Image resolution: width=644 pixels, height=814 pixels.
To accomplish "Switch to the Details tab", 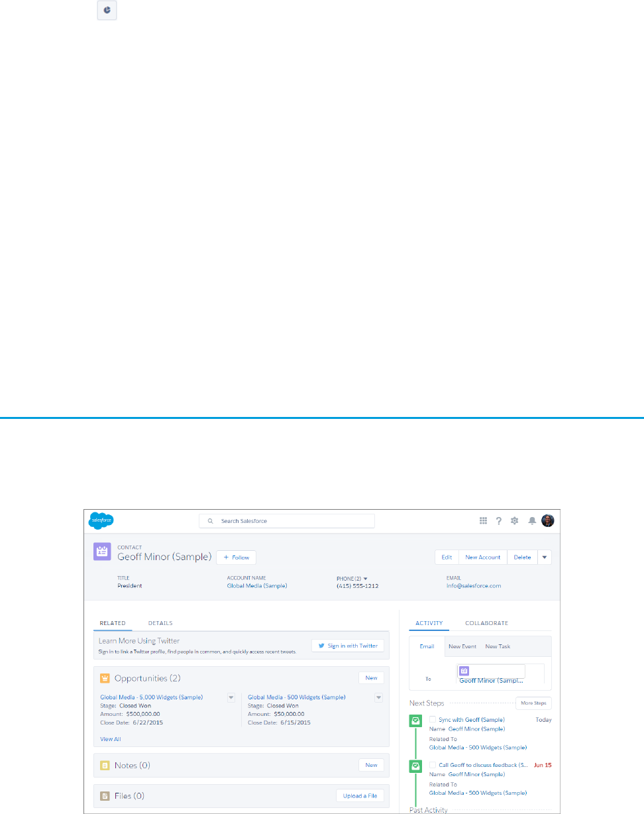I will coord(160,623).
